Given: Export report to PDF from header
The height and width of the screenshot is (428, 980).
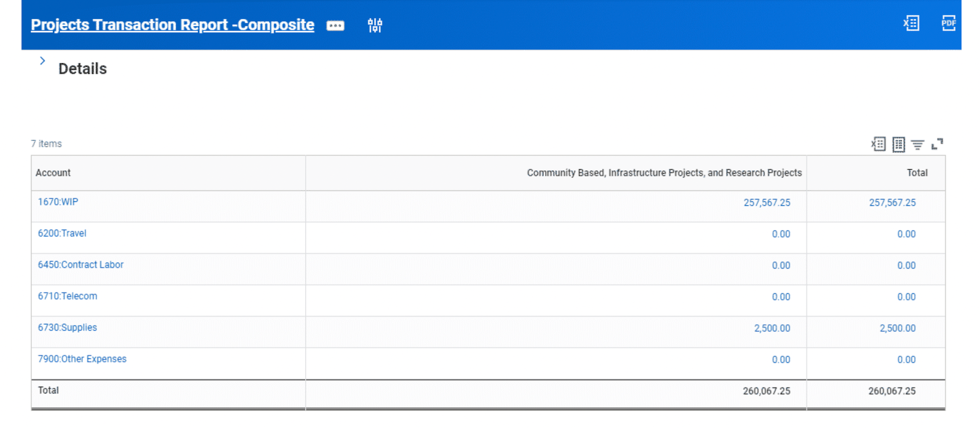Looking at the screenshot, I should [x=948, y=23].
